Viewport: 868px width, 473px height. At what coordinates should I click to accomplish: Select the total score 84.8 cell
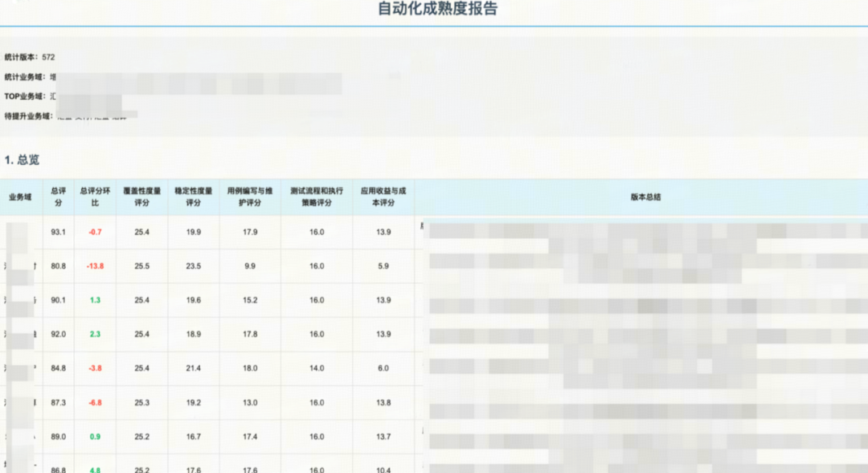point(58,368)
